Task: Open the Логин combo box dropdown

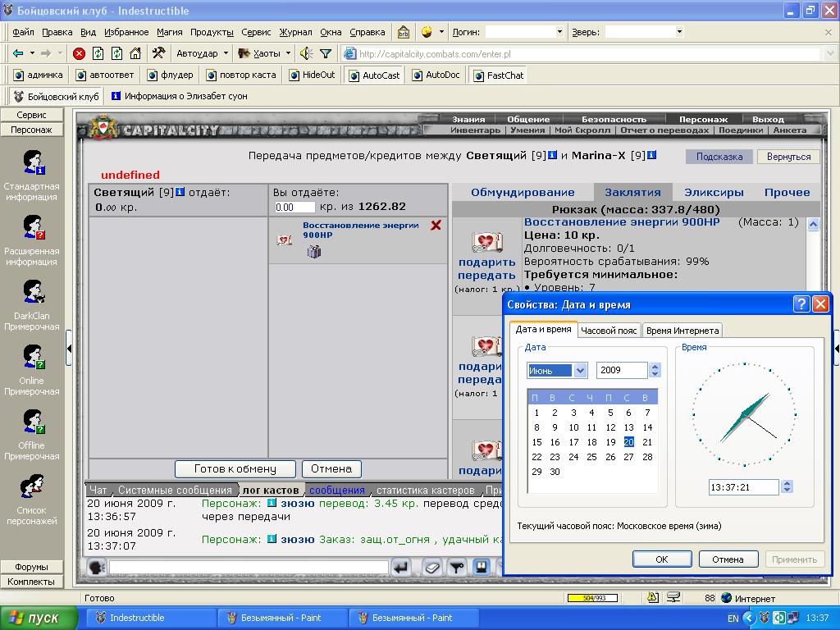Action: coord(559,32)
